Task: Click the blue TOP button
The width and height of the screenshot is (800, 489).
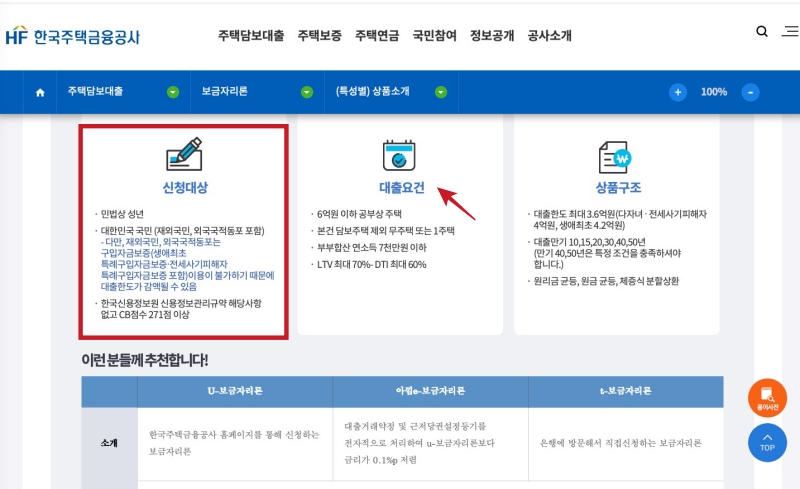Action: [767, 443]
